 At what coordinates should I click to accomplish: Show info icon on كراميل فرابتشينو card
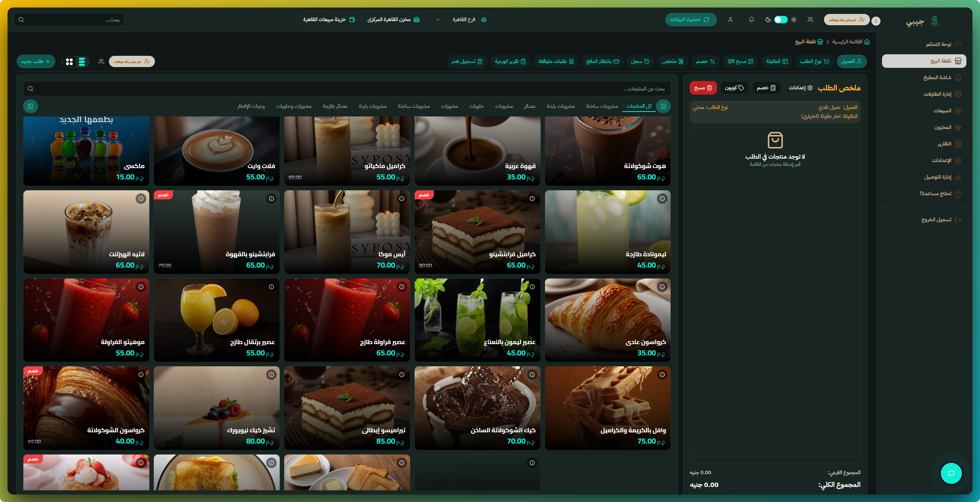(x=532, y=199)
